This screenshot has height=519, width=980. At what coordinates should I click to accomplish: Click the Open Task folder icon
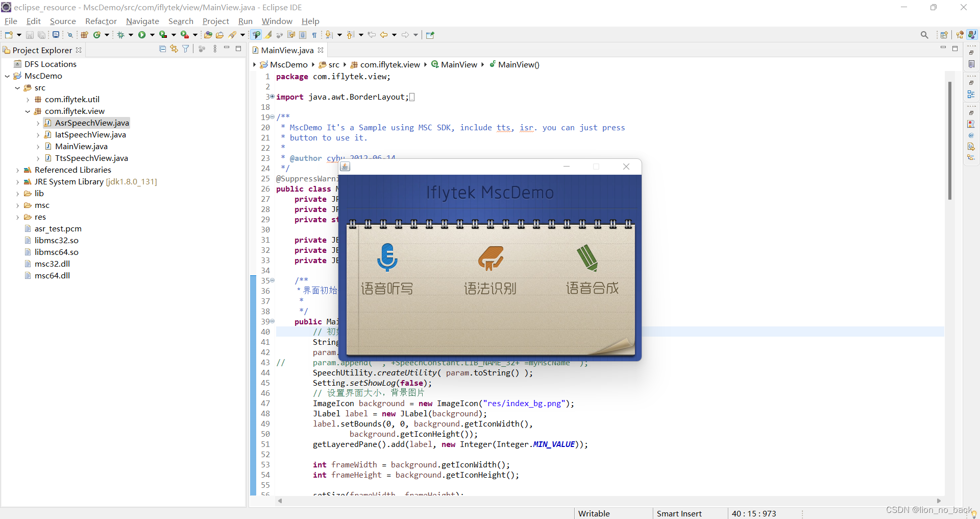click(219, 35)
